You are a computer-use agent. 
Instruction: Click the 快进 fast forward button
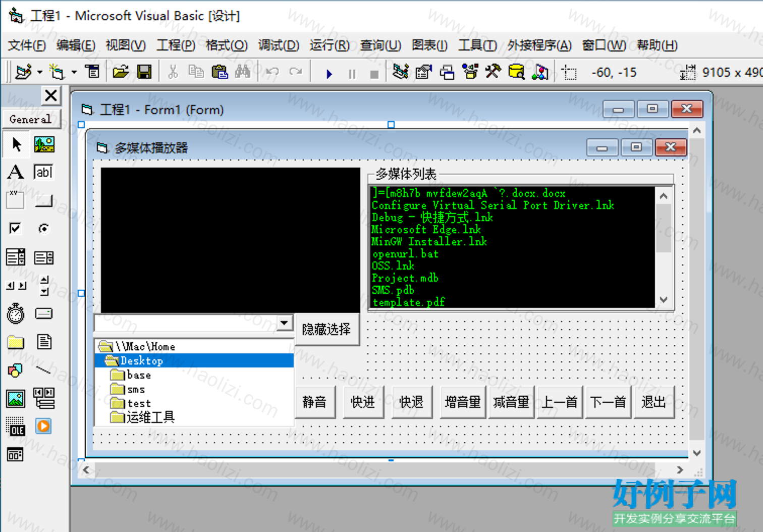tap(363, 402)
